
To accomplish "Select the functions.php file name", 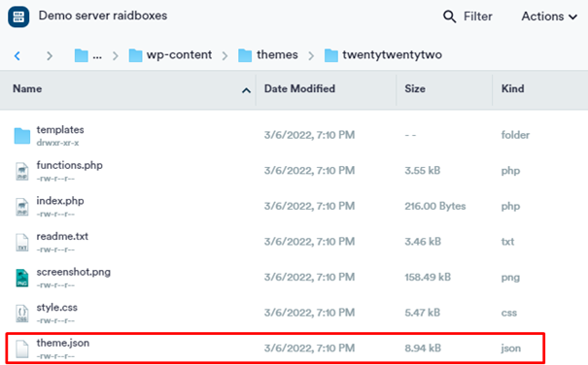I will (69, 165).
